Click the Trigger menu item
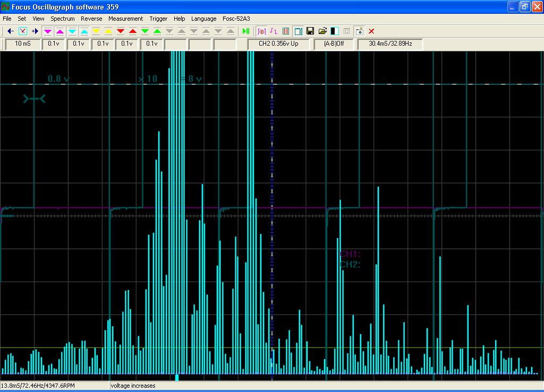 158,19
